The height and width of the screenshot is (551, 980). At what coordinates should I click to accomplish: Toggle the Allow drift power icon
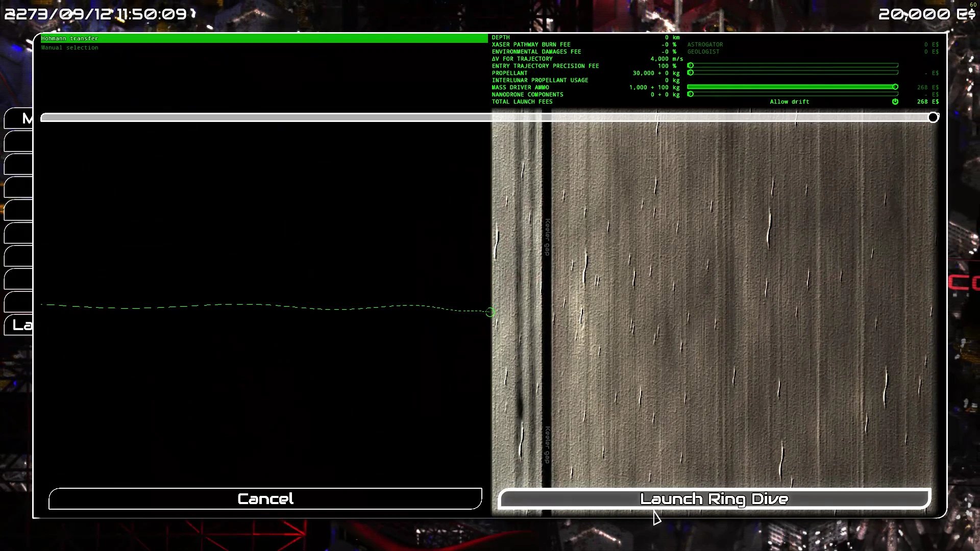[895, 102]
